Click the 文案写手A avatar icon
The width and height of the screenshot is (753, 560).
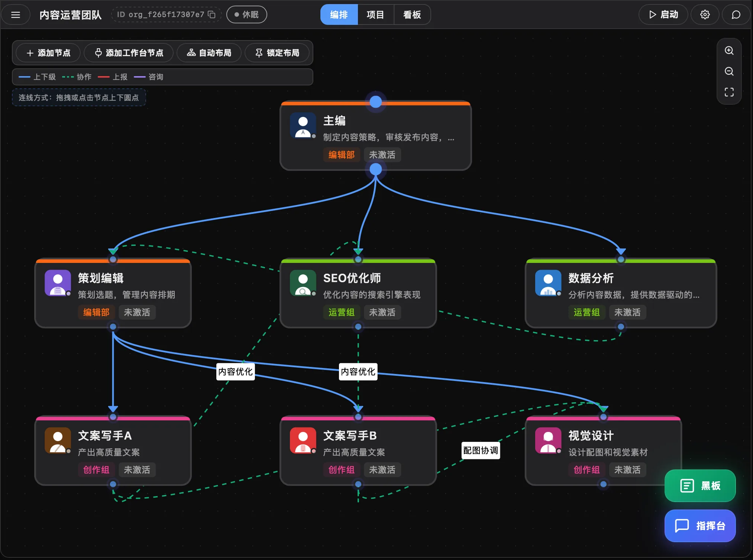pos(58,440)
